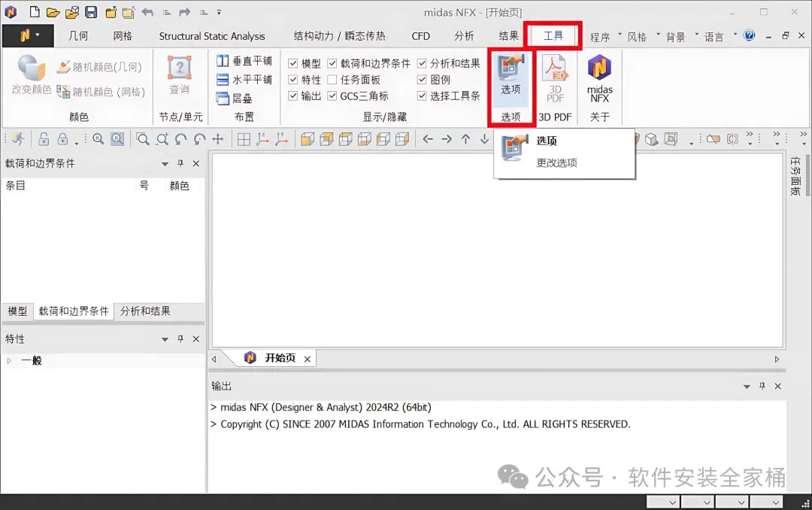The width and height of the screenshot is (812, 510).
Task: Click the closed padlock lock icon
Action: tap(62, 139)
